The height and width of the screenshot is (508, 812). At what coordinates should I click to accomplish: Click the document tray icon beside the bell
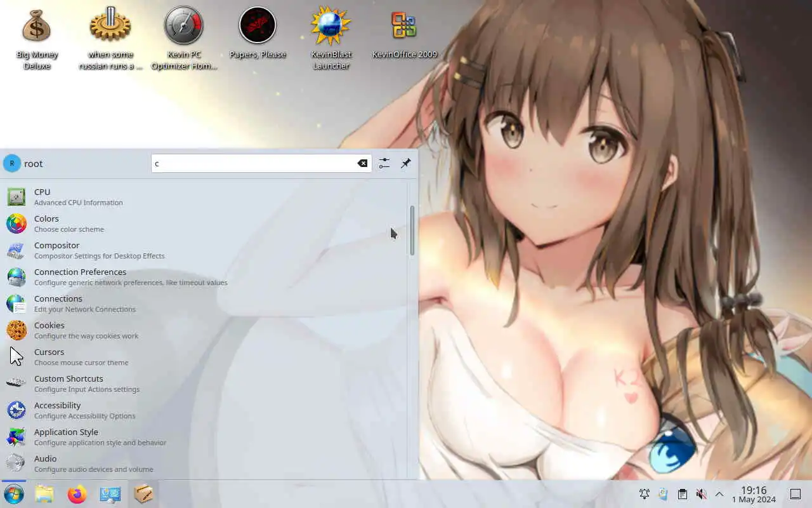664,494
